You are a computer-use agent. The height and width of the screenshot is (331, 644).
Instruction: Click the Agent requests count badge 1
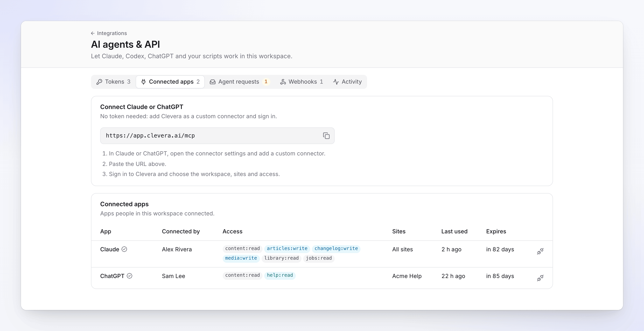pos(266,82)
